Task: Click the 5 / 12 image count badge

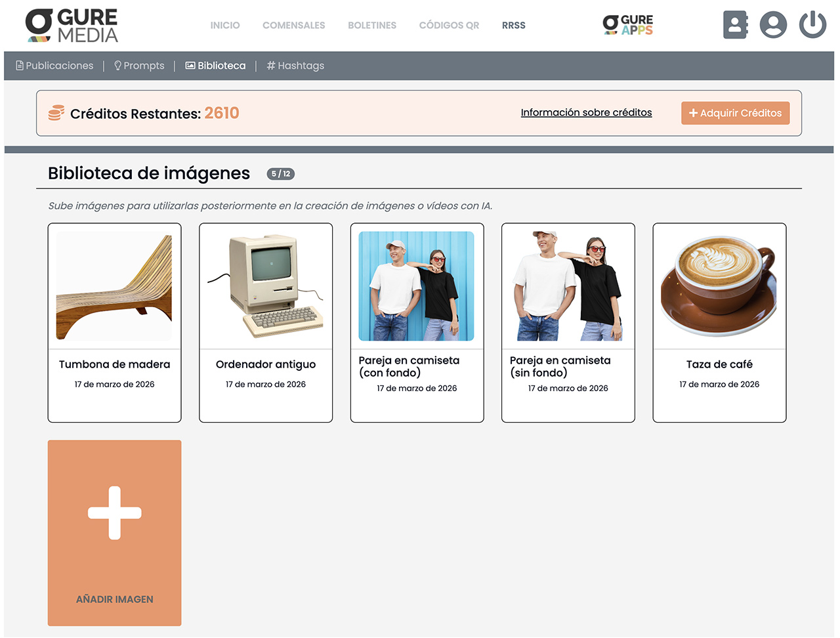Action: (x=280, y=174)
